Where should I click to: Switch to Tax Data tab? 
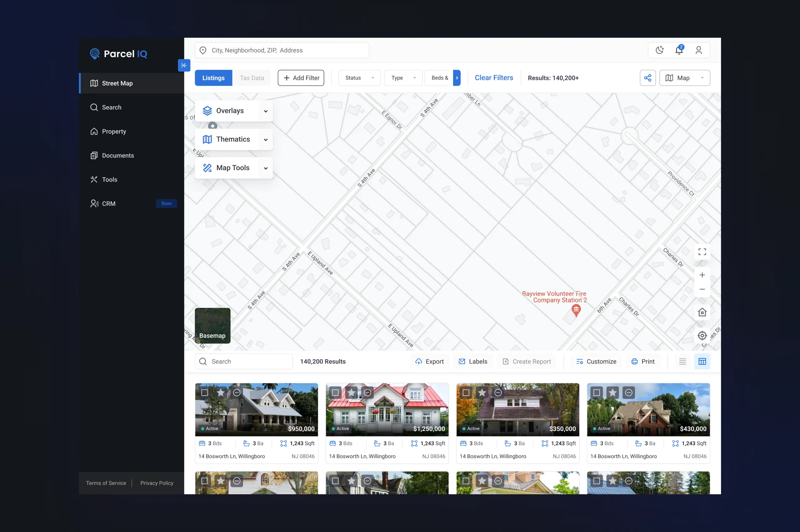pos(252,78)
